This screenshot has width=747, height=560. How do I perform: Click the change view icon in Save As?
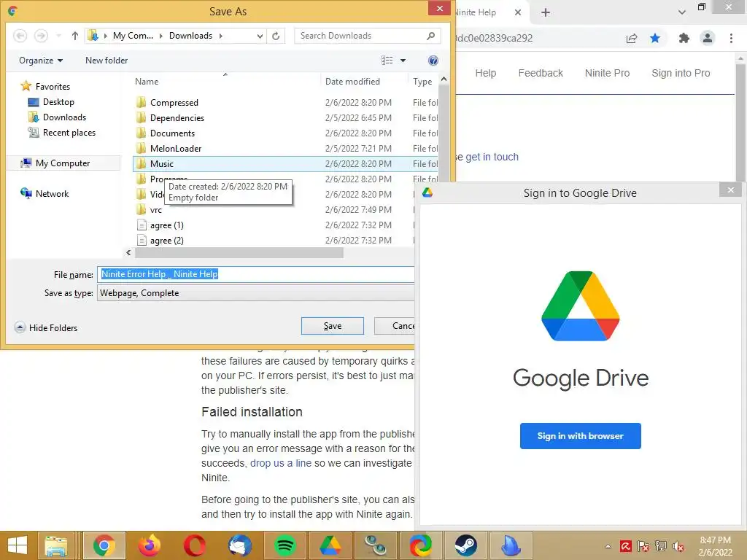click(x=387, y=61)
